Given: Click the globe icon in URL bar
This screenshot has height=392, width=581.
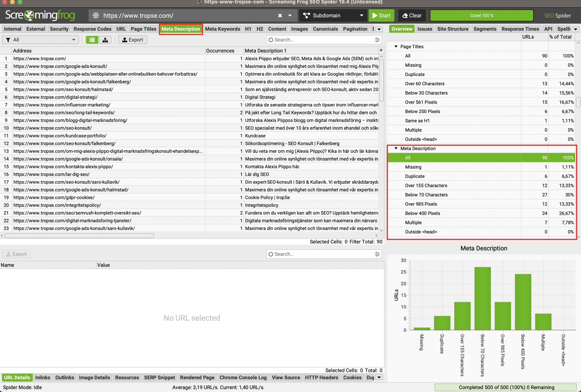Looking at the screenshot, I should click(x=96, y=15).
